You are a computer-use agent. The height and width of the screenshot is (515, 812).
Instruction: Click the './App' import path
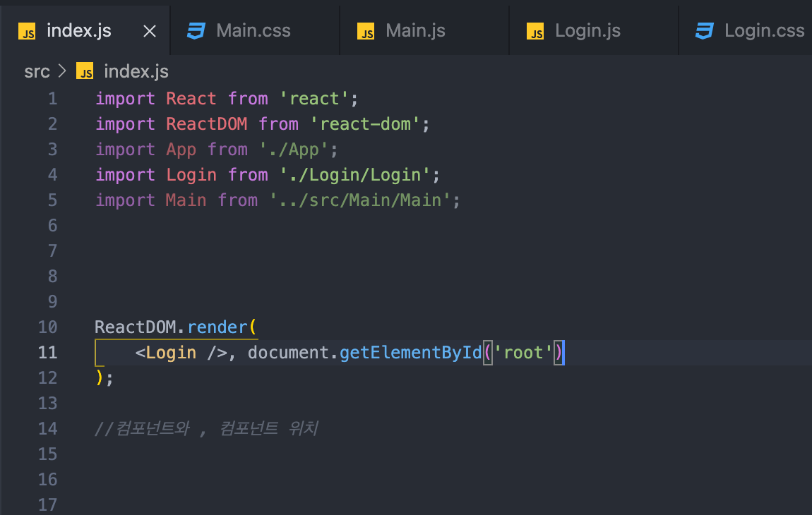[294, 150]
